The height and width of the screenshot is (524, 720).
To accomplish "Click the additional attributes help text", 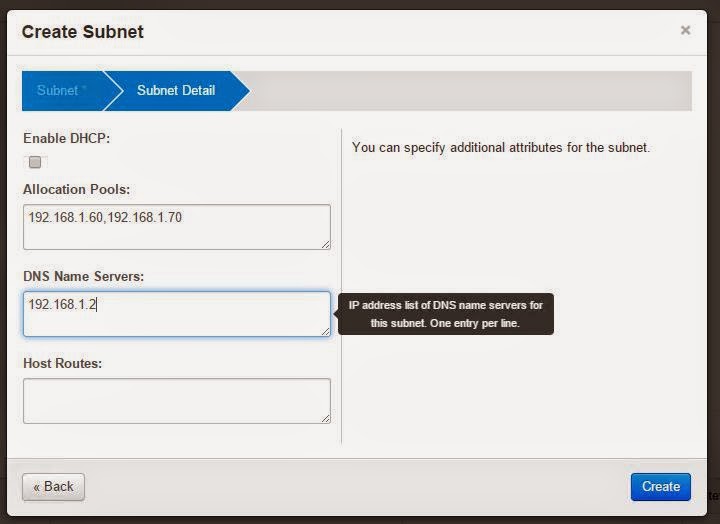I will [x=501, y=147].
